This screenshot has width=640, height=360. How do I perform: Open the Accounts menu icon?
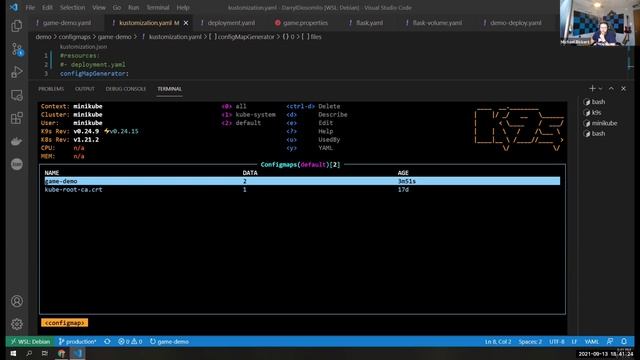17,301
